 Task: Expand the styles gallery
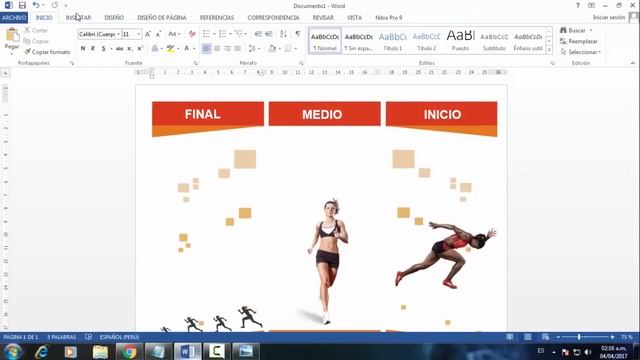(549, 50)
